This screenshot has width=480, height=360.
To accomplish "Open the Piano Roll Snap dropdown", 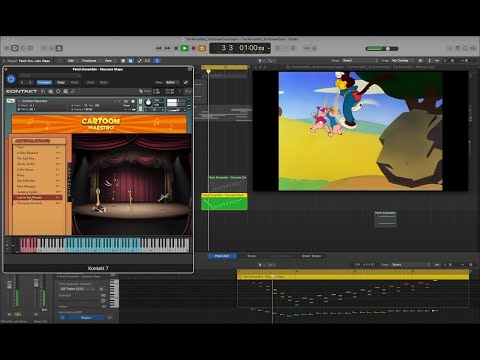I will pyautogui.click(x=411, y=265).
